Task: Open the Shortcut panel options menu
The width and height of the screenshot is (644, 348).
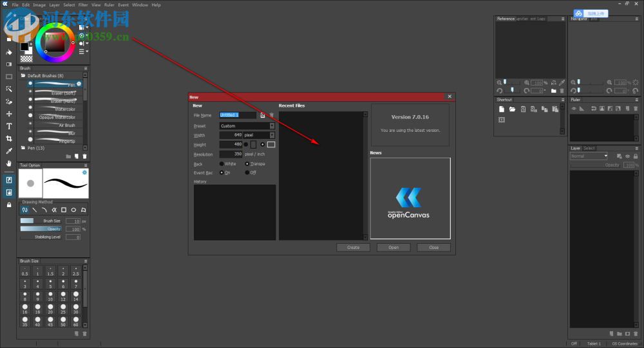Action: [x=563, y=100]
